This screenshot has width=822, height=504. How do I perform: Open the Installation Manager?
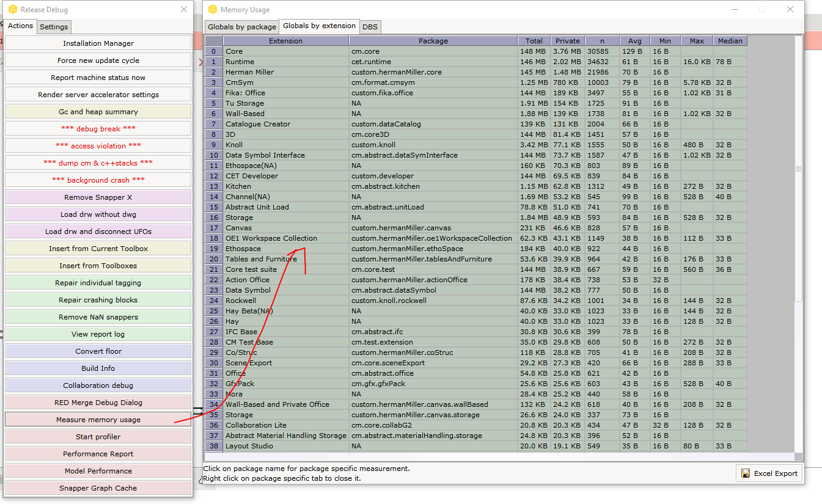[x=98, y=43]
